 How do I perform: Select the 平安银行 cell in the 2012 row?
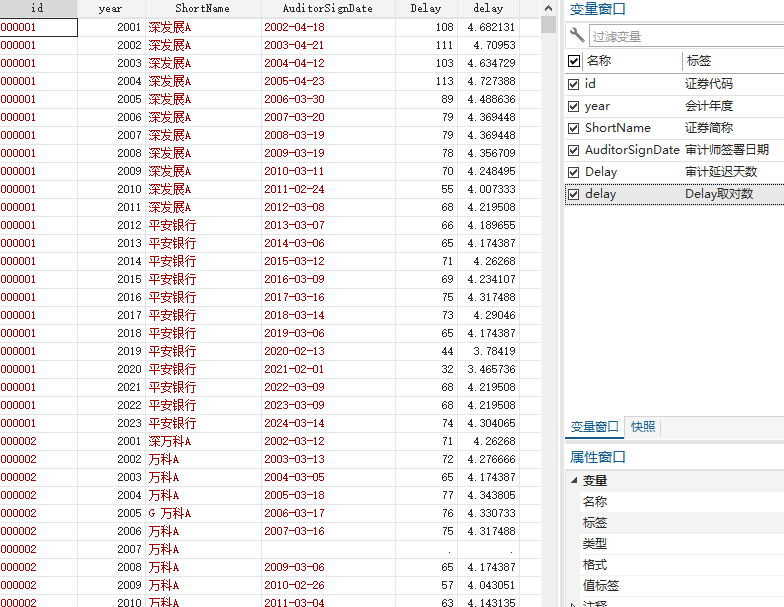click(x=203, y=226)
